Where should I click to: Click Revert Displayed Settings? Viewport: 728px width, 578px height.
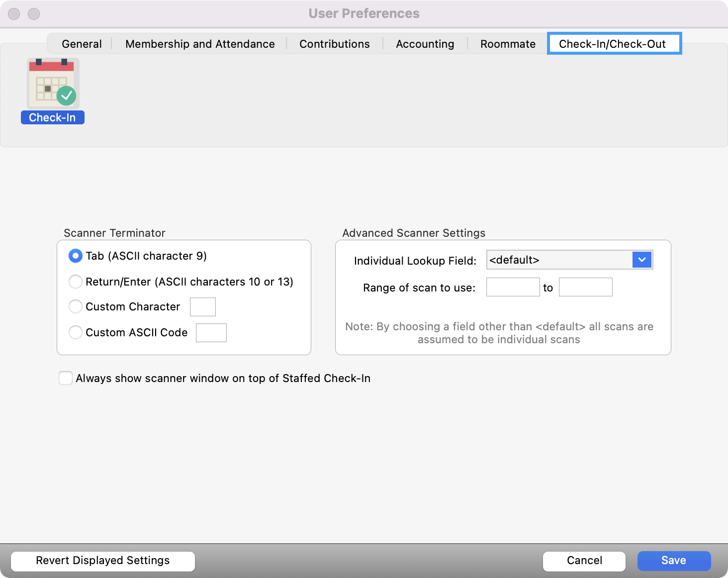102,561
